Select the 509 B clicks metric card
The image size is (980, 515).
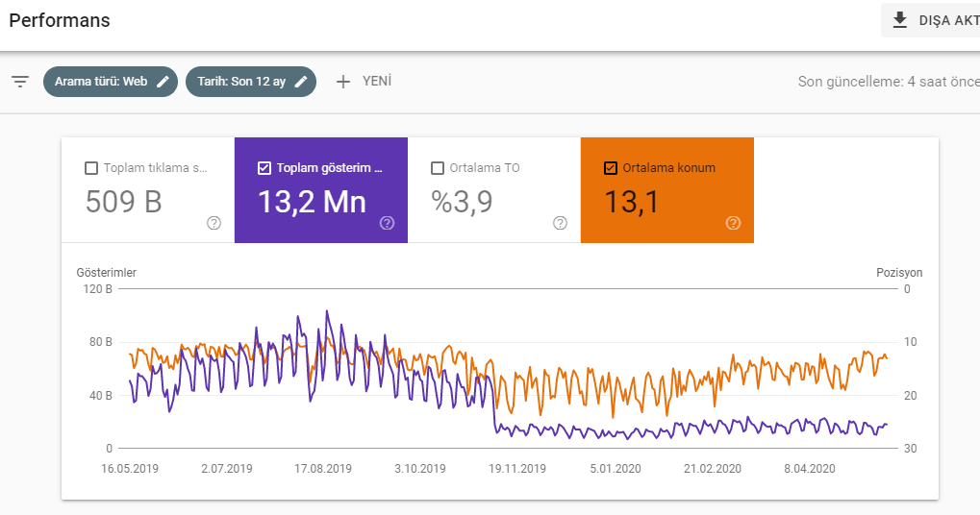148,190
